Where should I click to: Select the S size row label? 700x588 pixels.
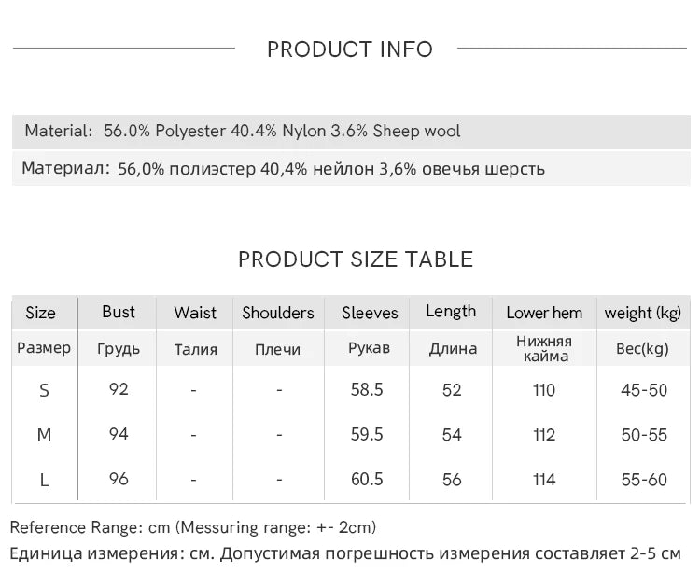click(44, 391)
